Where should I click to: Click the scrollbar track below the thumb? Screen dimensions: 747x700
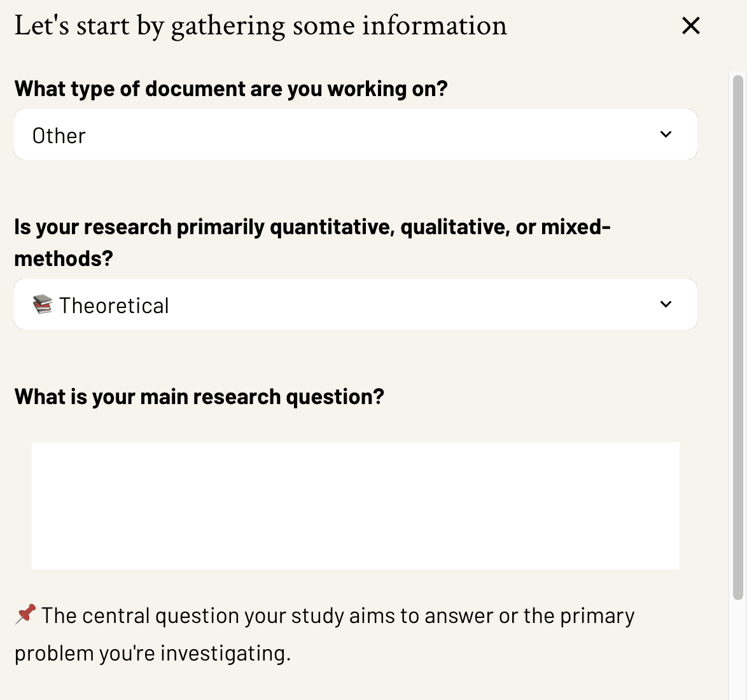click(x=737, y=650)
